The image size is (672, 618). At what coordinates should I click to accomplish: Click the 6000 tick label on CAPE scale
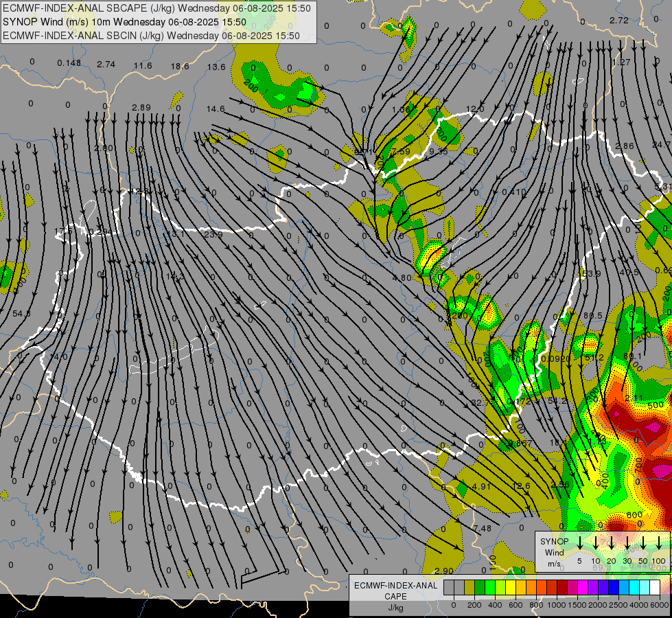click(660, 605)
